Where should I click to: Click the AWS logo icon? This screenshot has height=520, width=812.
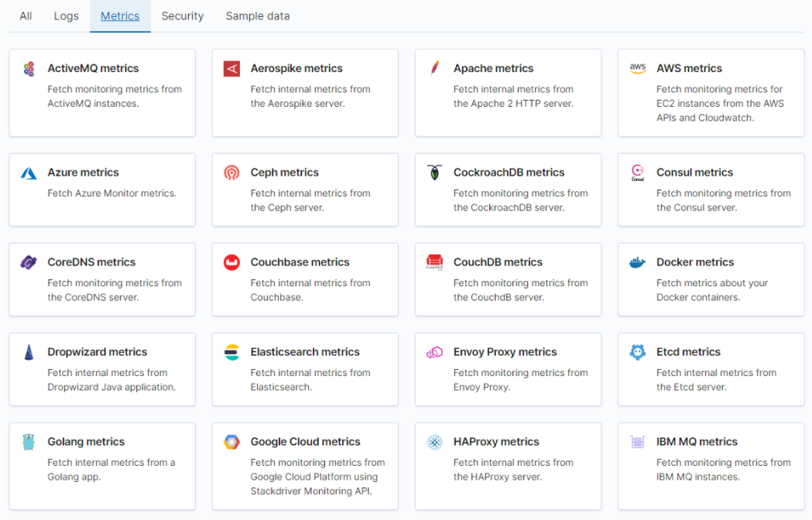[637, 68]
